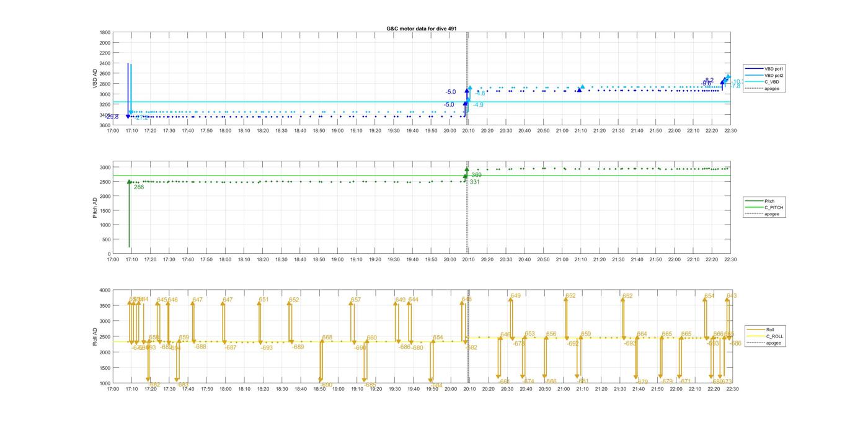The width and height of the screenshot is (868, 430).
Task: Click the "22:30" time tick of the VBD plot
Action: coord(731,131)
